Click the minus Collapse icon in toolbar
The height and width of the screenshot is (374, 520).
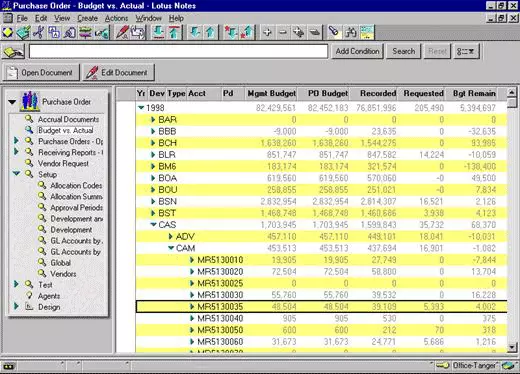283,33
